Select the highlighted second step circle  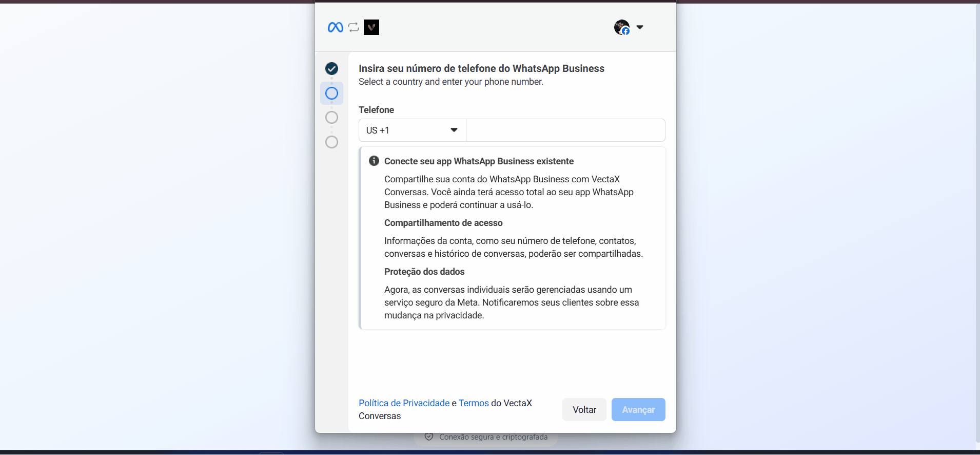tap(331, 93)
